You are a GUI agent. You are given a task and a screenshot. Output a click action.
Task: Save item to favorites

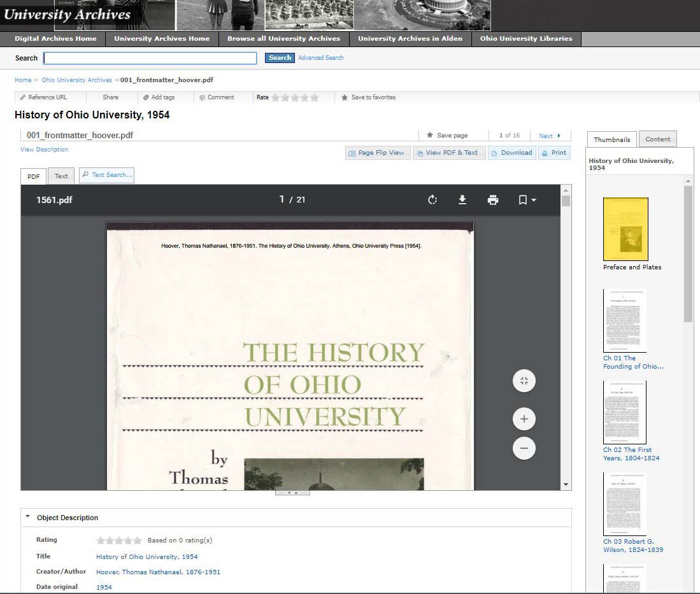coord(369,97)
